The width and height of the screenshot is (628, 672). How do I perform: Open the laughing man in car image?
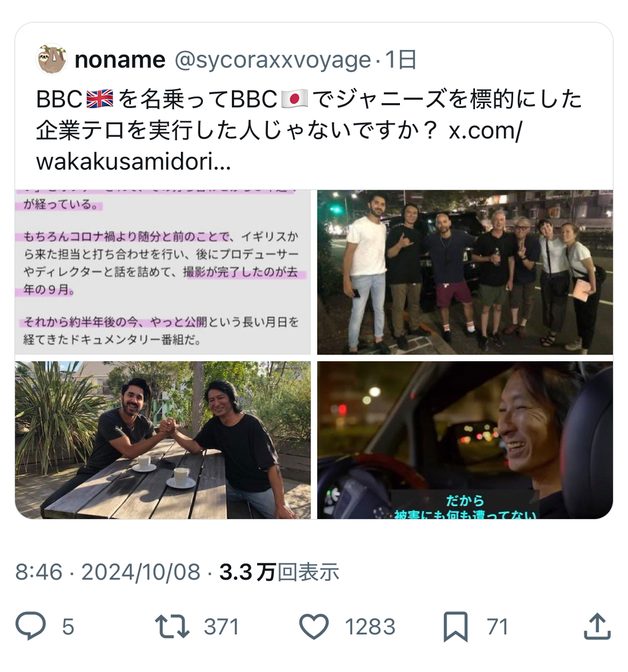tap(465, 440)
